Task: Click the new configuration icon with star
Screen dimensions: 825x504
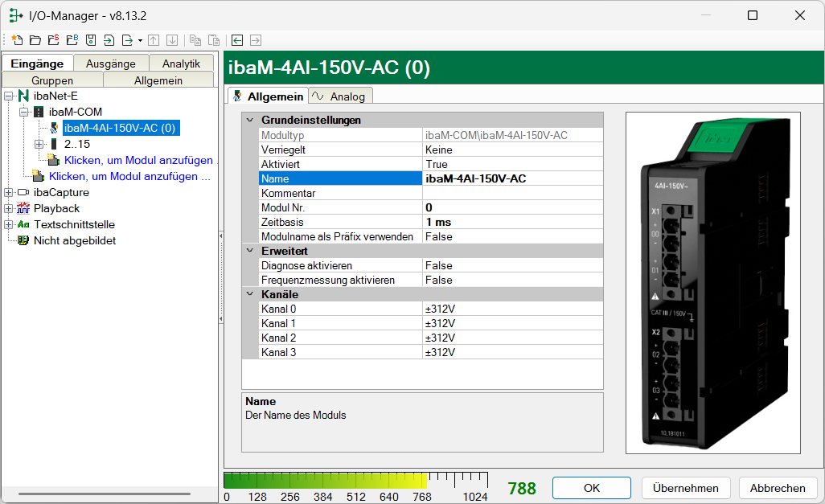Action: (17, 40)
